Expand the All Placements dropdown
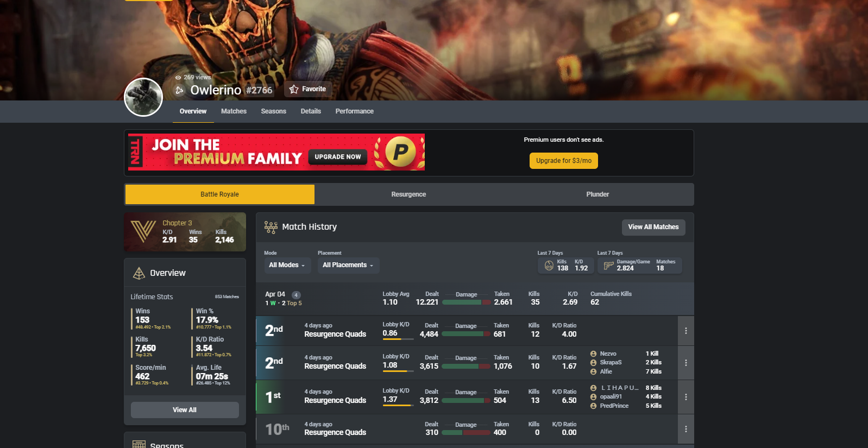The height and width of the screenshot is (448, 868). point(348,265)
